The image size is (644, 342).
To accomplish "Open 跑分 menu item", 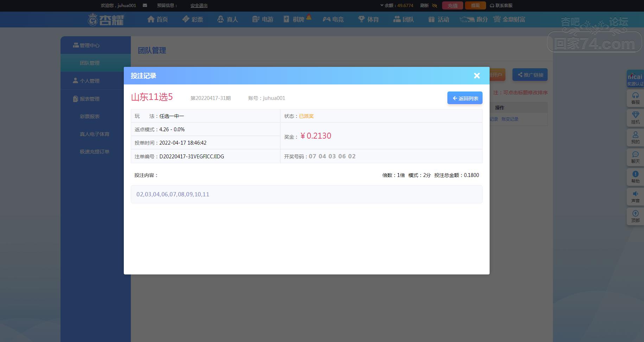I will tap(474, 19).
